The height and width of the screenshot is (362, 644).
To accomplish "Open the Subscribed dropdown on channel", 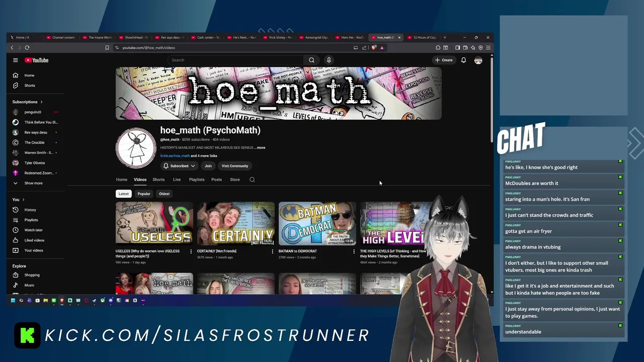I will tap(179, 166).
